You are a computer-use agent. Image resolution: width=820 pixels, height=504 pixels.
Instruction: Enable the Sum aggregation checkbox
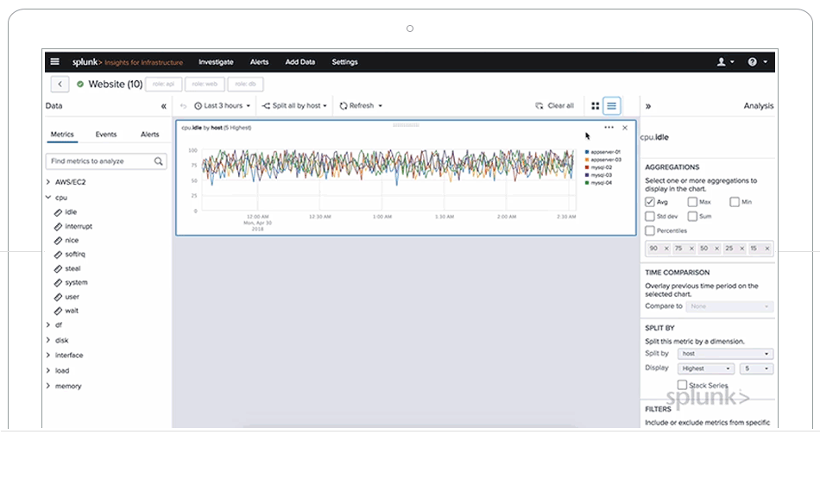pos(692,216)
